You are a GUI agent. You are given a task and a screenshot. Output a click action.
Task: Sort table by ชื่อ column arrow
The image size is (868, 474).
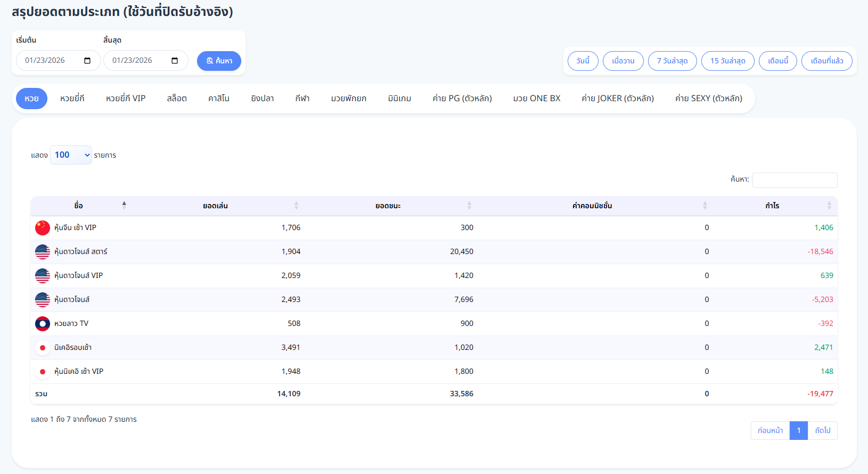pos(124,206)
